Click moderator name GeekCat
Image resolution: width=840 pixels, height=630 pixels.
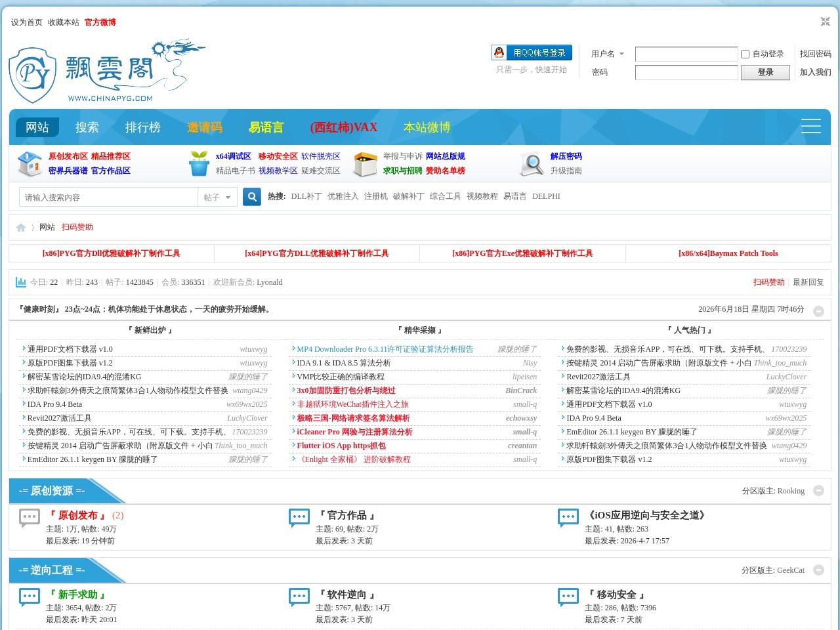coord(791,570)
